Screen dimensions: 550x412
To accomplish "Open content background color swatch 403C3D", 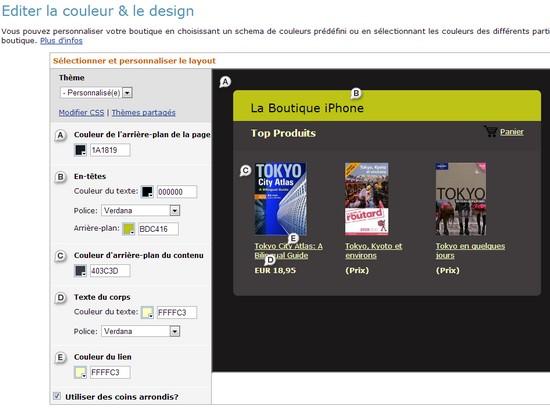I will point(80,271).
